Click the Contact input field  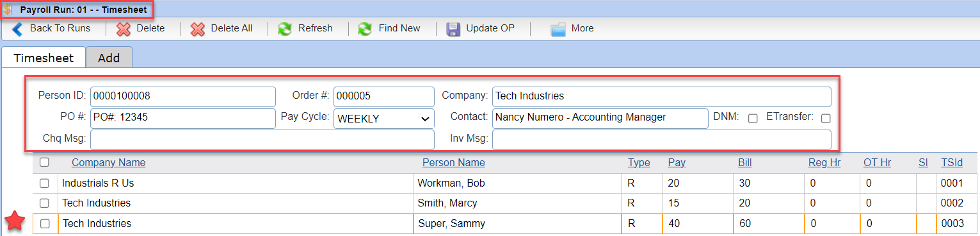(x=600, y=118)
